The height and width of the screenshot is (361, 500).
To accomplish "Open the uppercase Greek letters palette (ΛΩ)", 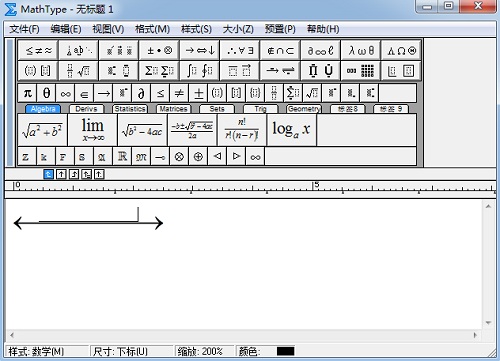I will pos(401,50).
